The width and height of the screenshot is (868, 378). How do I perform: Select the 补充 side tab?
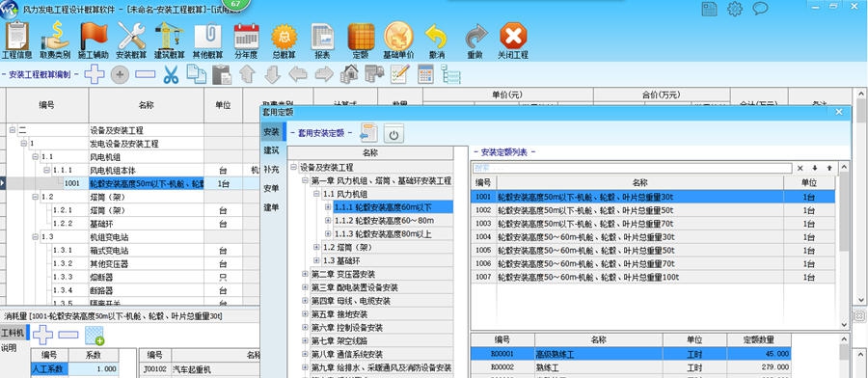[x=271, y=170]
